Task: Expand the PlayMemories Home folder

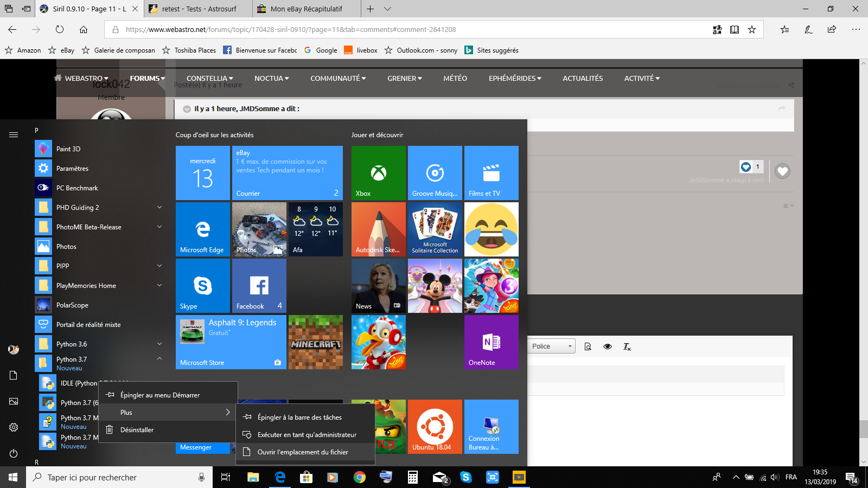Action: [159, 285]
